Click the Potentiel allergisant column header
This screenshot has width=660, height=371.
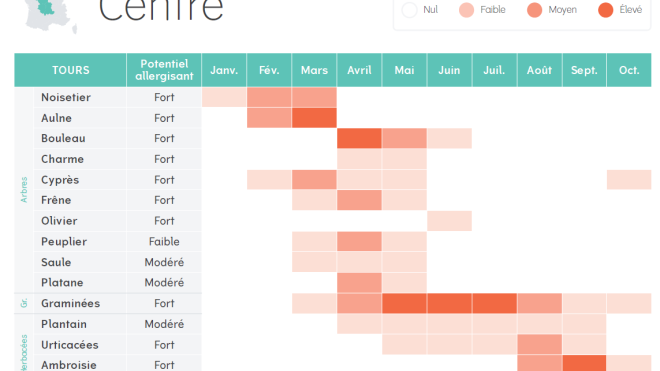click(164, 70)
